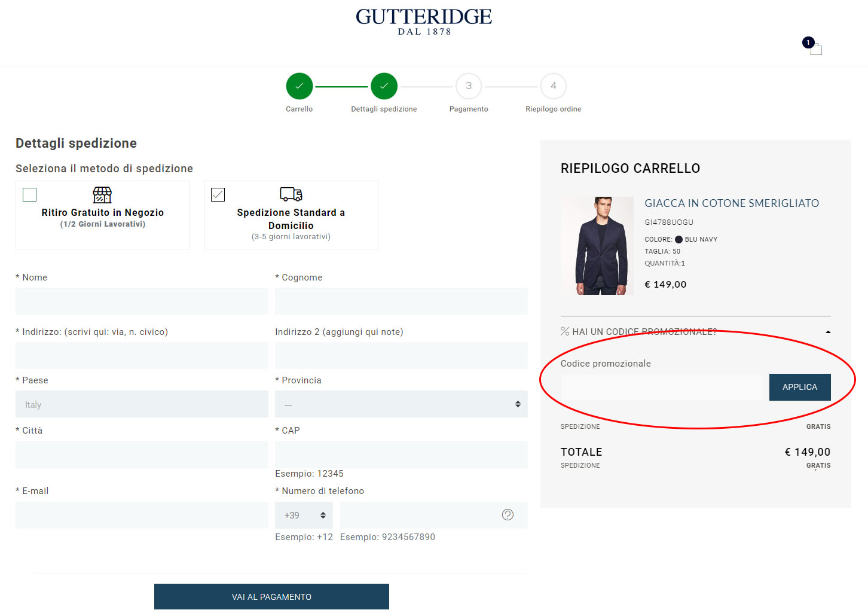Click the question mark icon beside phone field
The width and height of the screenshot is (868, 616).
[508, 514]
